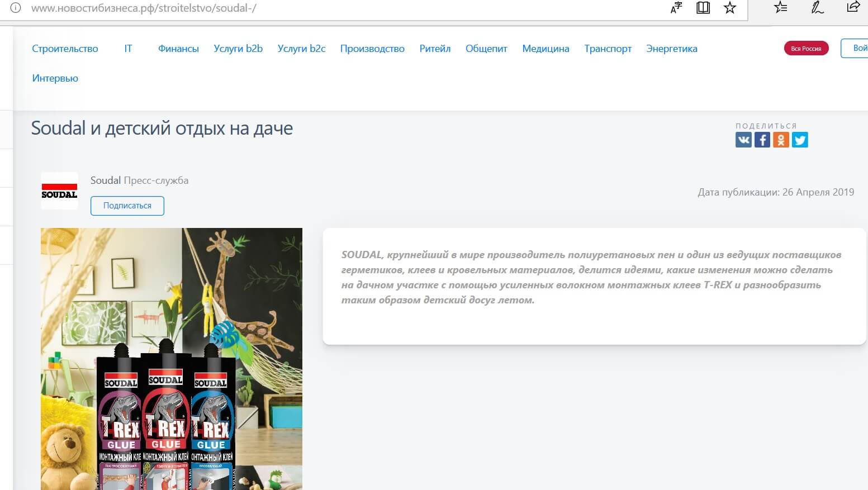The width and height of the screenshot is (868, 490).
Task: Click the partially visible login button
Action: [x=855, y=48]
